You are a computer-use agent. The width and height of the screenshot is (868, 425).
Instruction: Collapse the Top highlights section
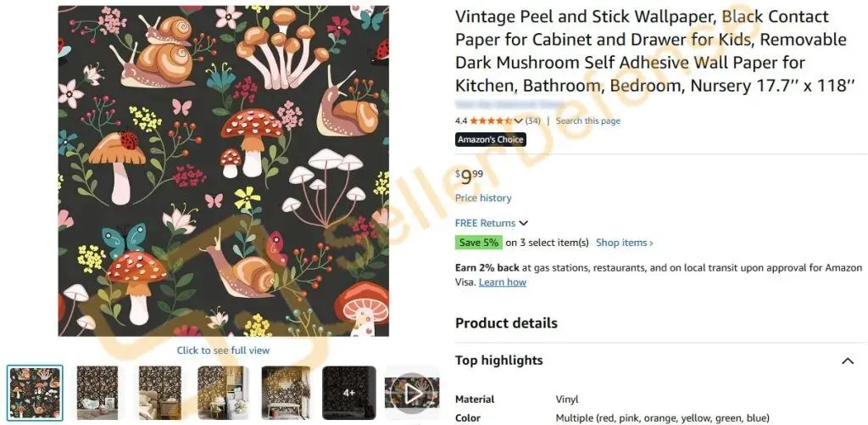pyautogui.click(x=847, y=361)
